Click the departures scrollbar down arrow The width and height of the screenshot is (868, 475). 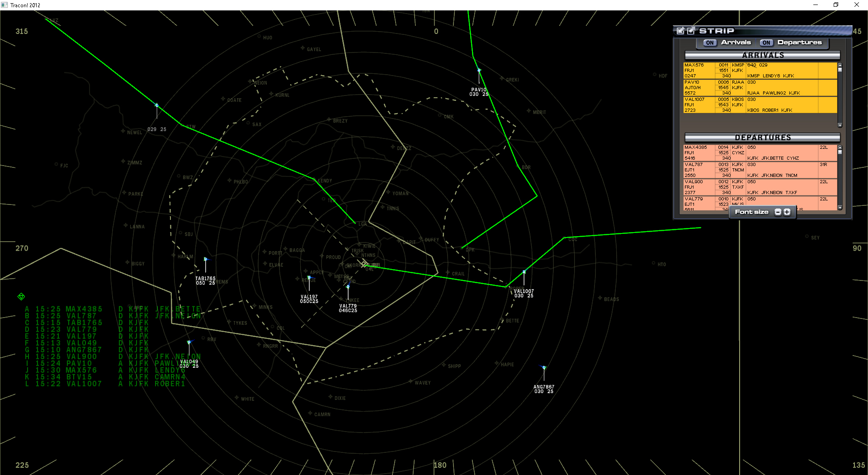pos(840,208)
